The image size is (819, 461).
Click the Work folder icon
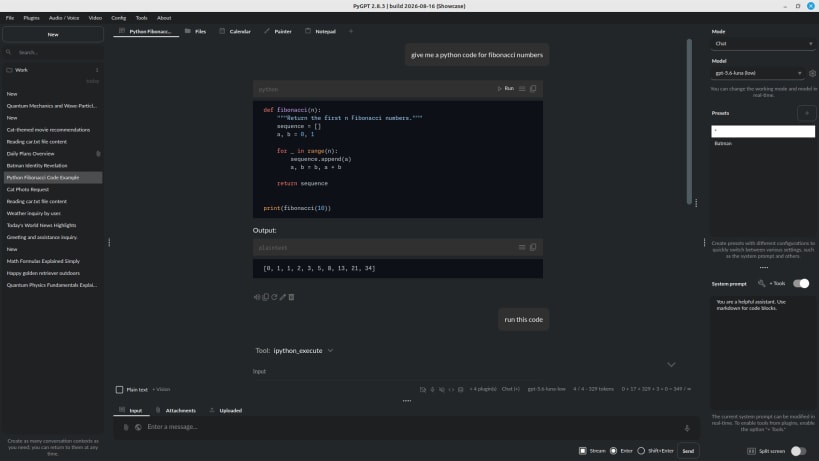tap(9, 70)
